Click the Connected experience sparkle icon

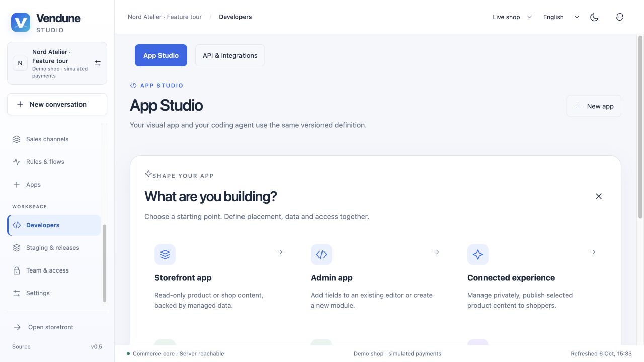coord(478,255)
